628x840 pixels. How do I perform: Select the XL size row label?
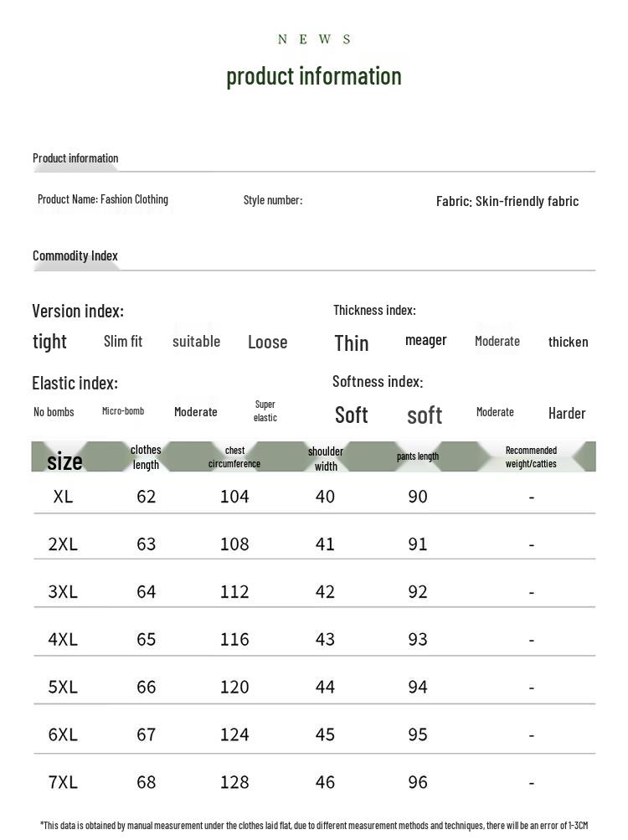click(x=64, y=497)
